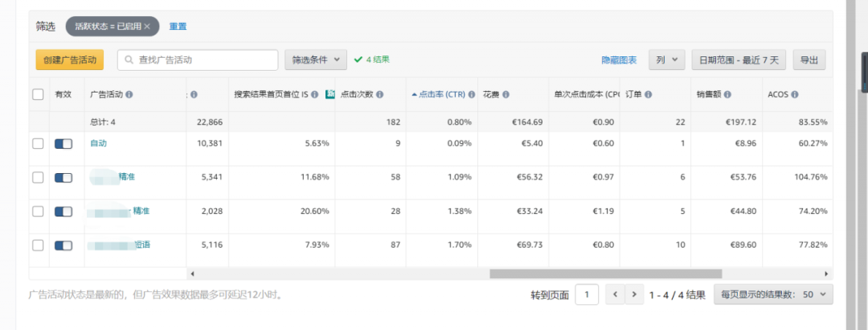Show info tooltip icon for 花费
Screen dimensions: 868x330
(x=506, y=95)
